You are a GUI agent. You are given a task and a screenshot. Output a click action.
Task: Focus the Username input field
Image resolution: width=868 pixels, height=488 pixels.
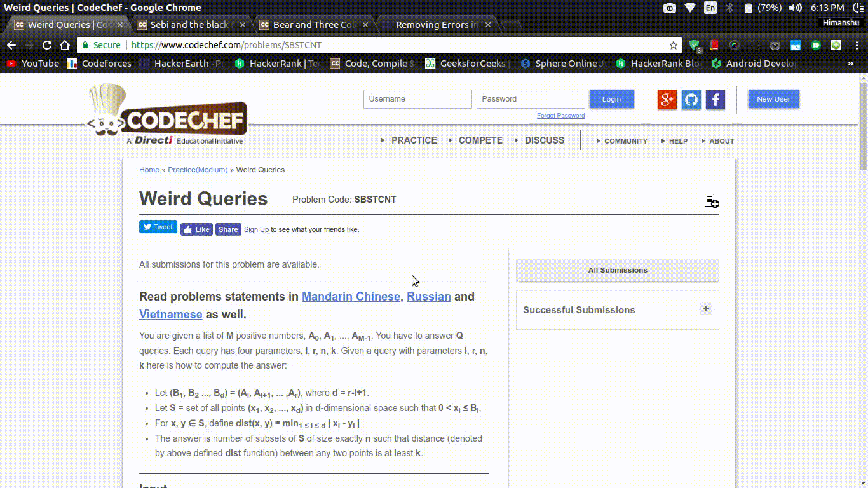(x=417, y=99)
